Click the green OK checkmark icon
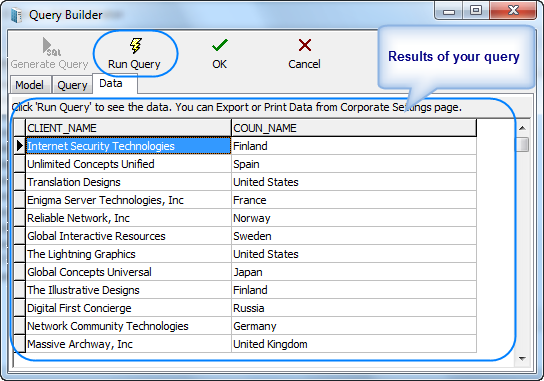Image resolution: width=544 pixels, height=381 pixels. click(220, 45)
